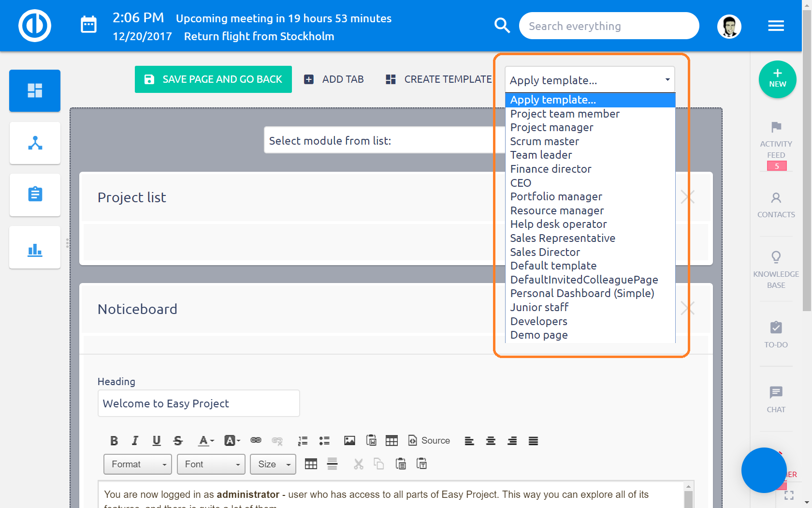Click the search magnifier icon
The height and width of the screenshot is (508, 812).
click(x=502, y=26)
